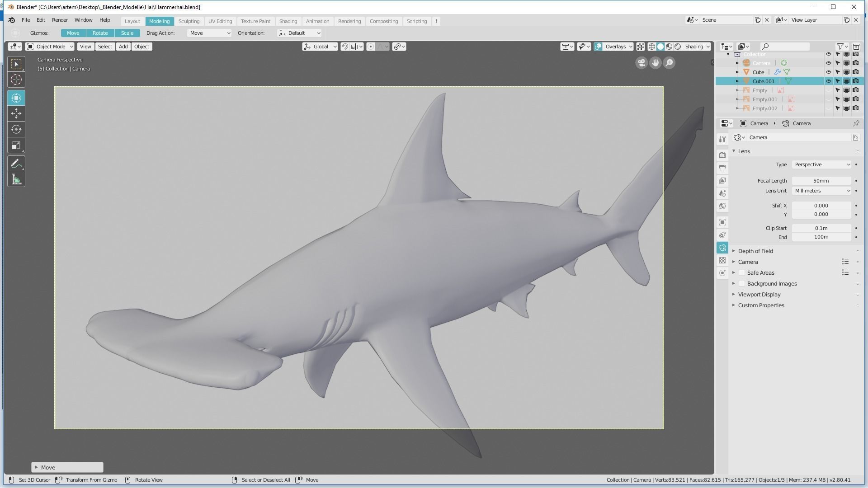
Task: Switch to rendered viewport shading
Action: [678, 47]
